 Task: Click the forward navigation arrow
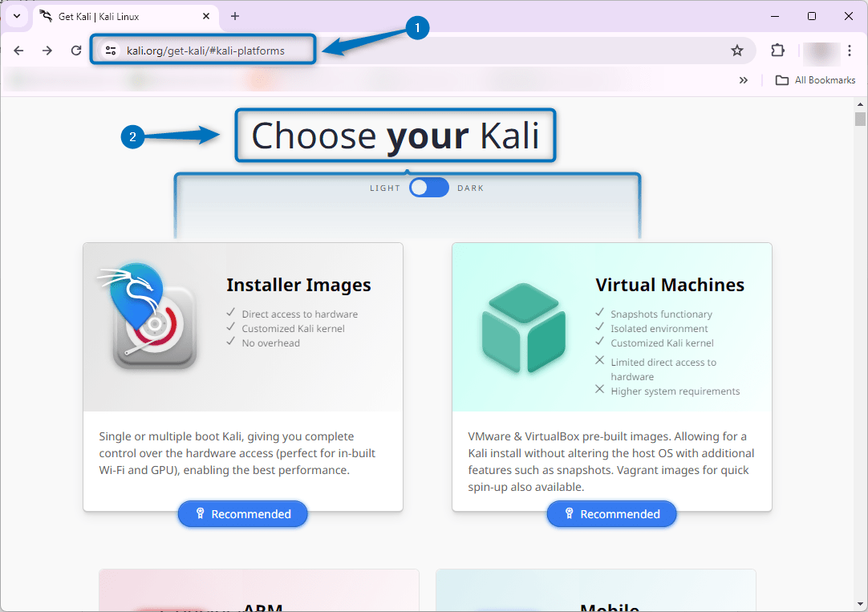pyautogui.click(x=47, y=50)
